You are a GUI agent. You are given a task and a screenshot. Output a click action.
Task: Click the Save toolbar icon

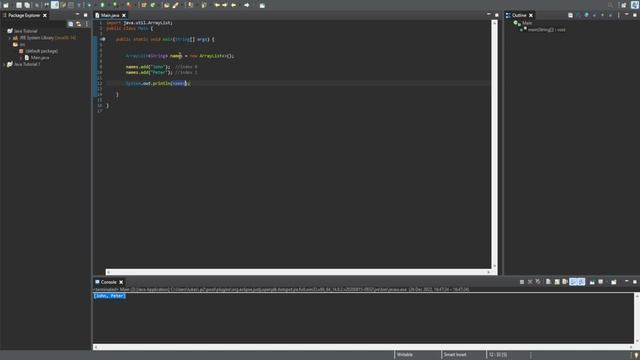click(x=19, y=5)
